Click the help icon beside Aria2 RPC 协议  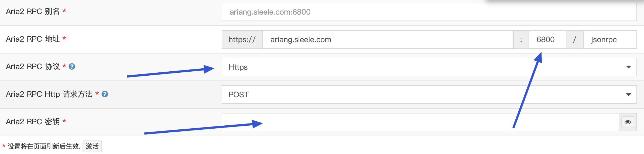coord(72,66)
